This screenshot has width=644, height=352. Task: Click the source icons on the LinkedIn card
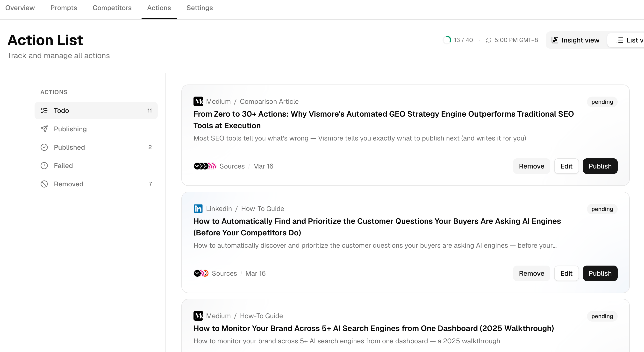(x=201, y=273)
